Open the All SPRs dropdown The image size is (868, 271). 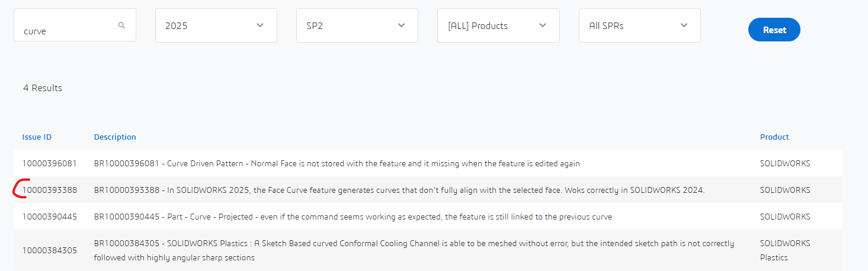(x=640, y=25)
